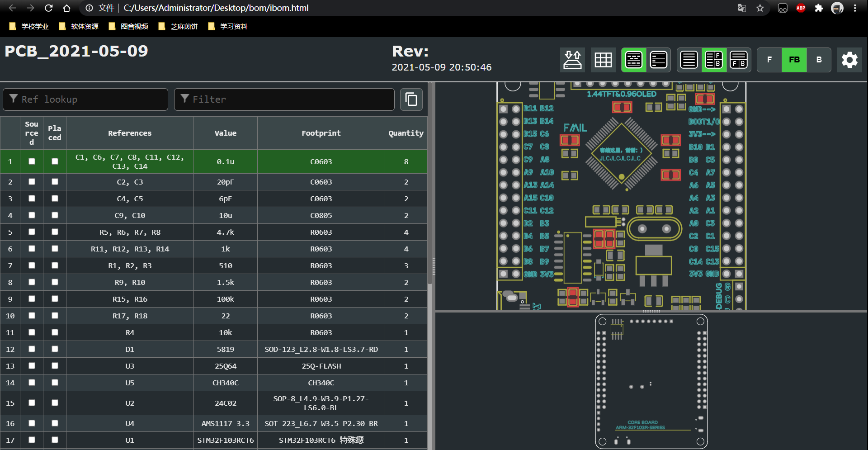This screenshot has width=868, height=450.
Task: Open AdBlock Plus extension
Action: (801, 8)
